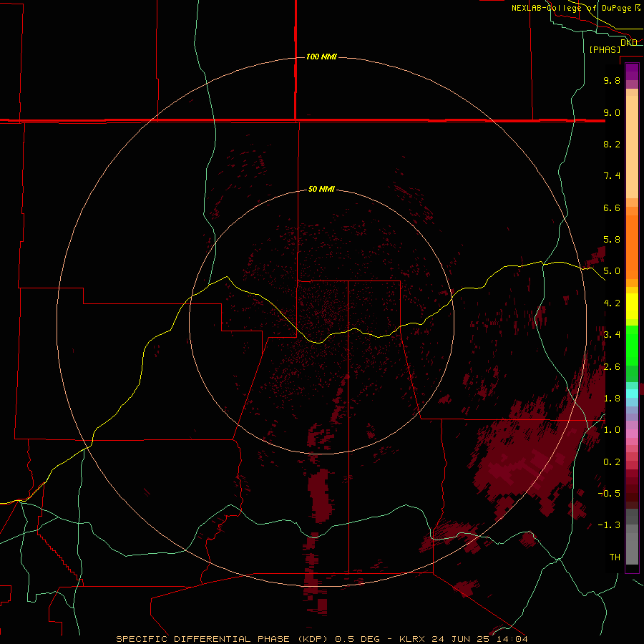Pick the yellow band near 4.2
The width and height of the screenshot is (644, 644).
[632, 306]
